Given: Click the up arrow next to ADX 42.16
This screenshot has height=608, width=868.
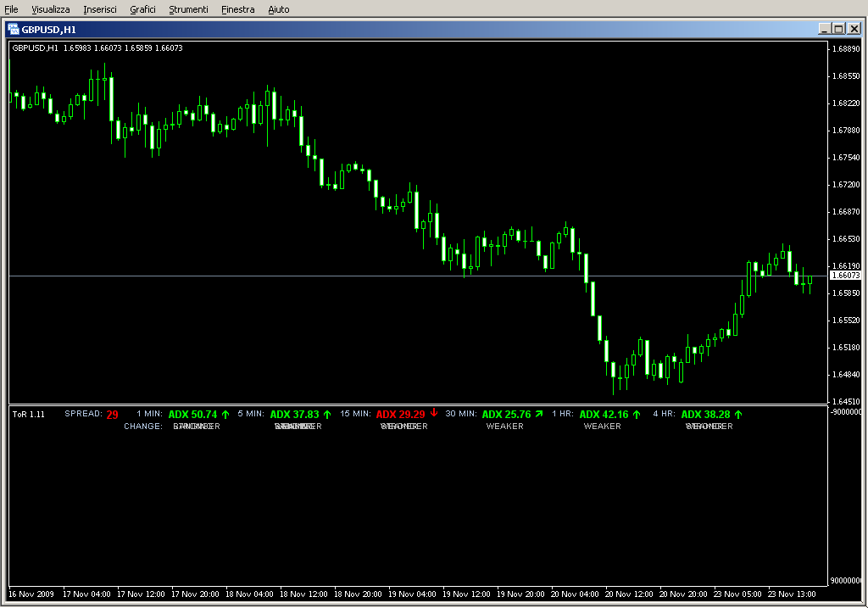Looking at the screenshot, I should coord(637,415).
